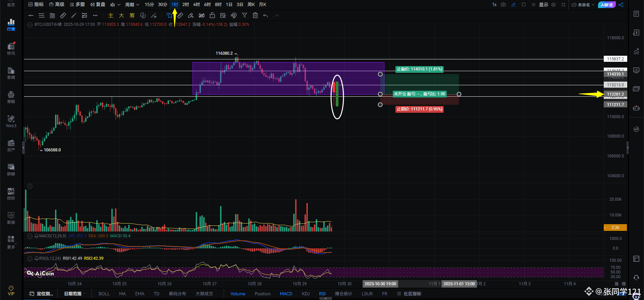Click the 定位到 locate button
The image size is (644, 300).
pyautogui.click(x=41, y=294)
